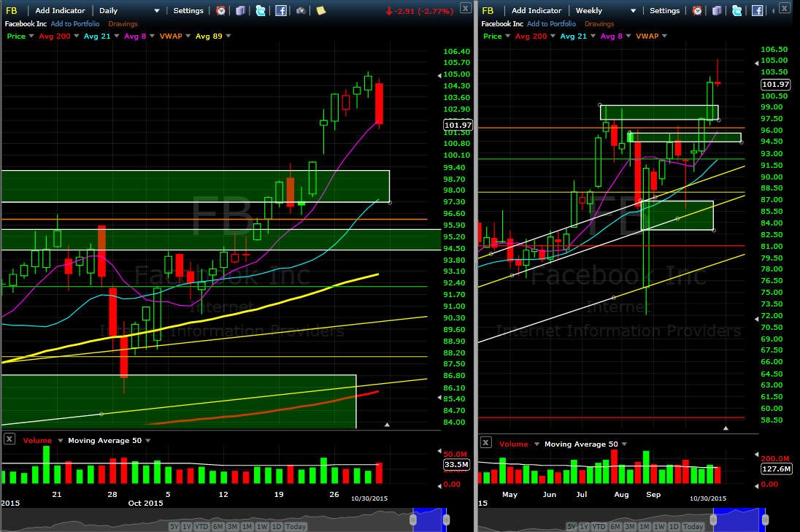
Task: Expand Avg 200 options in Daily chart
Action: coord(77,36)
